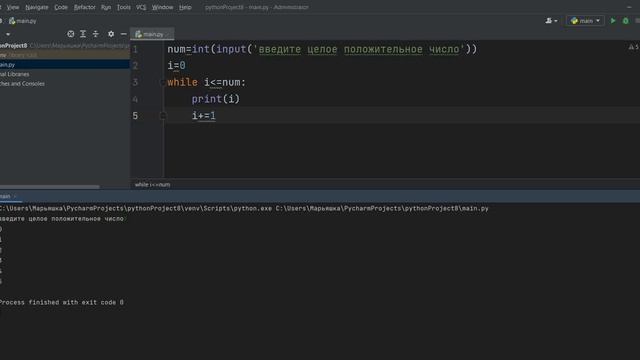Open the View menu

13,7
